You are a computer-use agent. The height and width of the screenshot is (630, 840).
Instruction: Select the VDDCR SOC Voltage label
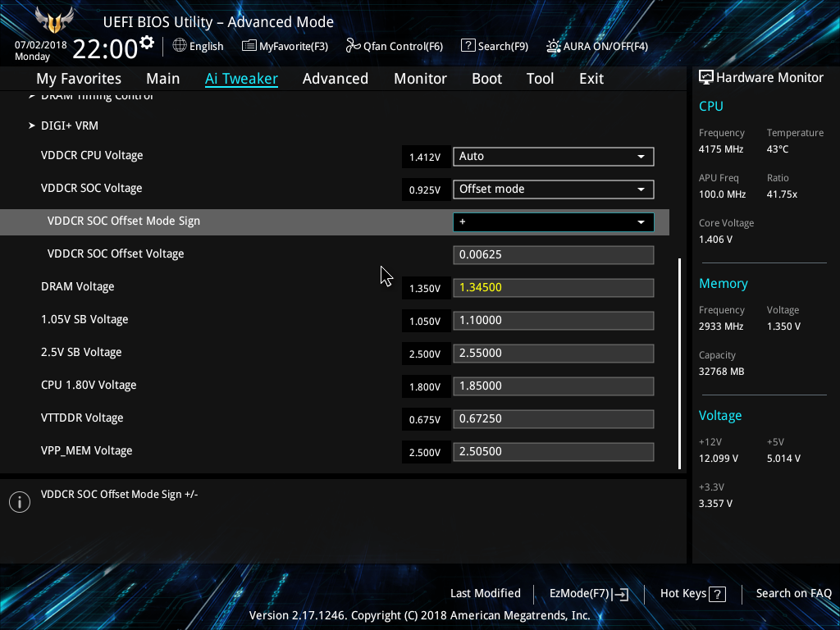pos(92,188)
